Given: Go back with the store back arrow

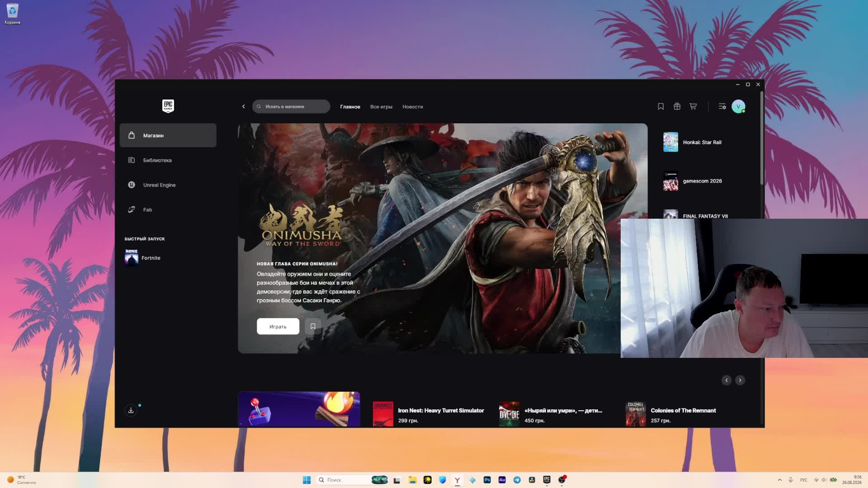Looking at the screenshot, I should tap(243, 107).
